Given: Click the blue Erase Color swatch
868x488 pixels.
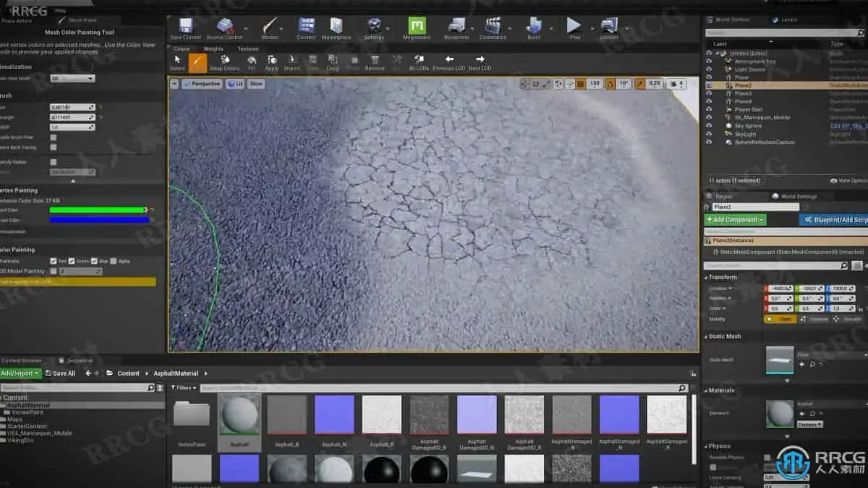Looking at the screenshot, I should tap(99, 220).
